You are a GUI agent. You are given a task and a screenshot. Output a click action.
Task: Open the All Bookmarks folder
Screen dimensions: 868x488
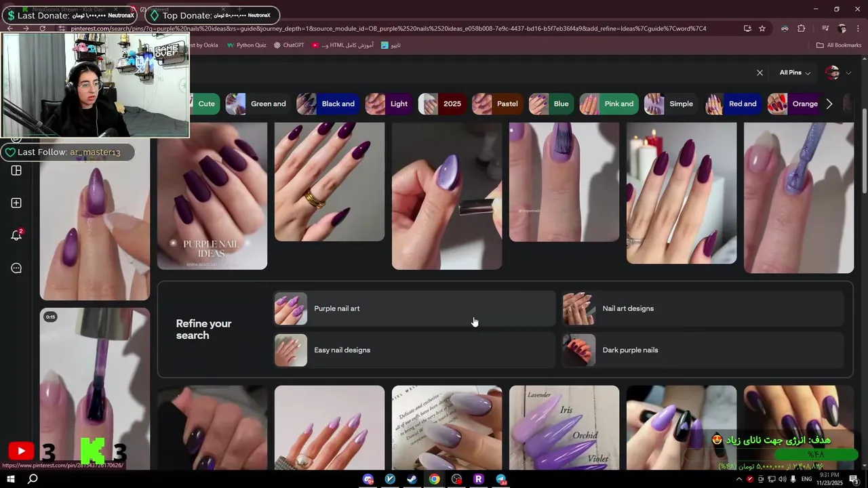pyautogui.click(x=839, y=45)
